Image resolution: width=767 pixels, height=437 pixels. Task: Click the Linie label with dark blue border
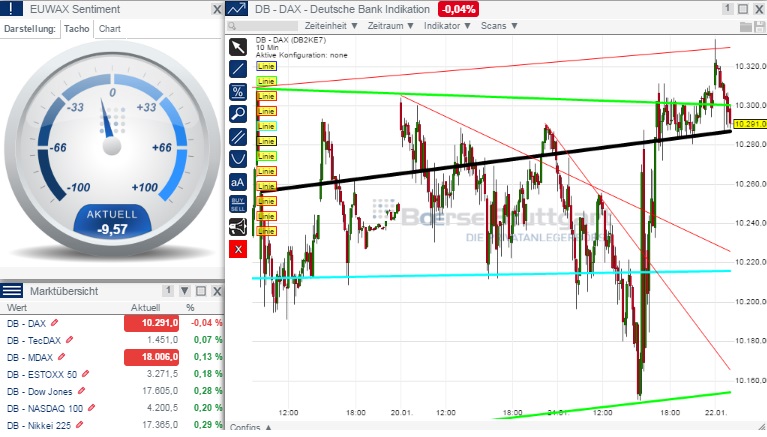[x=266, y=66]
